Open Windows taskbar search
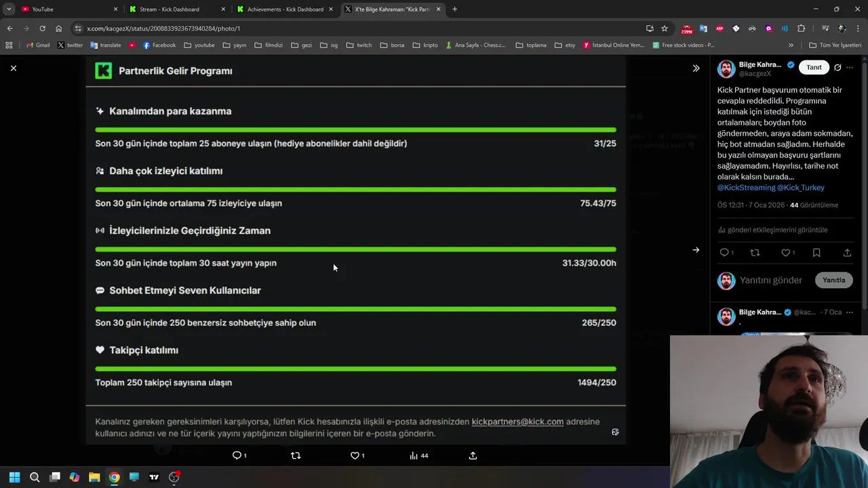868x488 pixels. pyautogui.click(x=35, y=477)
